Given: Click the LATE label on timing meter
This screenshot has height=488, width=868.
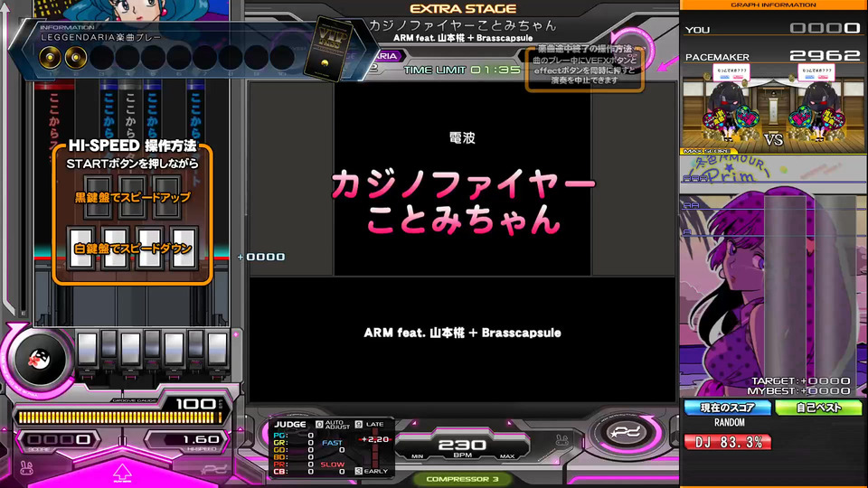Looking at the screenshot, I should 374,425.
